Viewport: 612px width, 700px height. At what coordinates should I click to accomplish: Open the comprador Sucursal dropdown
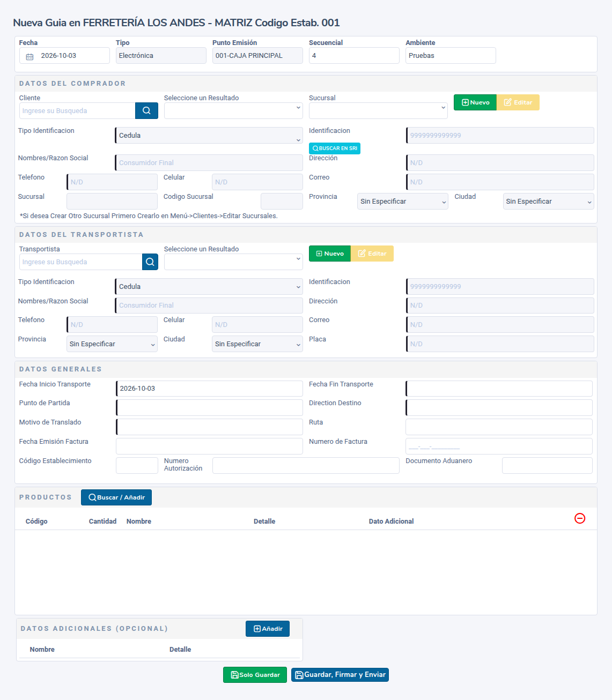pos(378,111)
